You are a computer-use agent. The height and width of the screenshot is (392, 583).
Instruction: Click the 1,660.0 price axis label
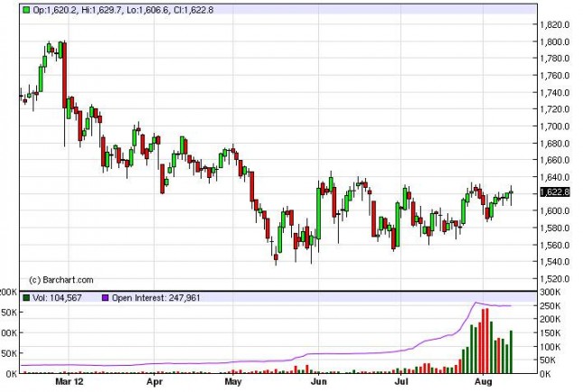554,160
